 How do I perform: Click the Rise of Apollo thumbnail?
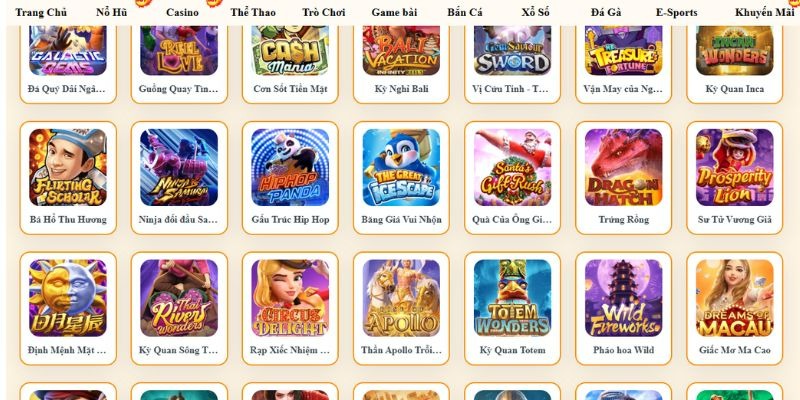click(x=402, y=298)
